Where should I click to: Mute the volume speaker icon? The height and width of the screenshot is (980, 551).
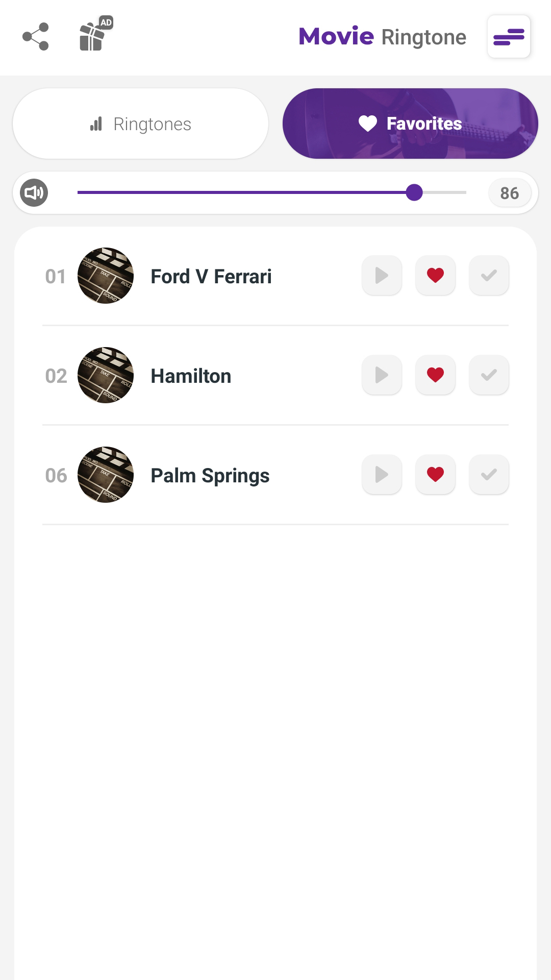[34, 193]
